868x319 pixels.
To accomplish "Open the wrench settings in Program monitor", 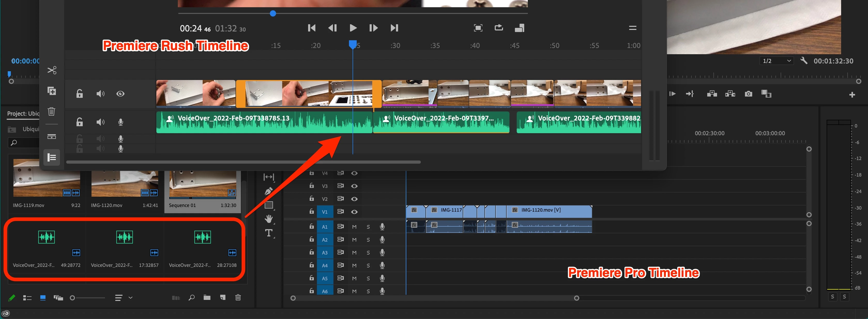I will coord(804,61).
